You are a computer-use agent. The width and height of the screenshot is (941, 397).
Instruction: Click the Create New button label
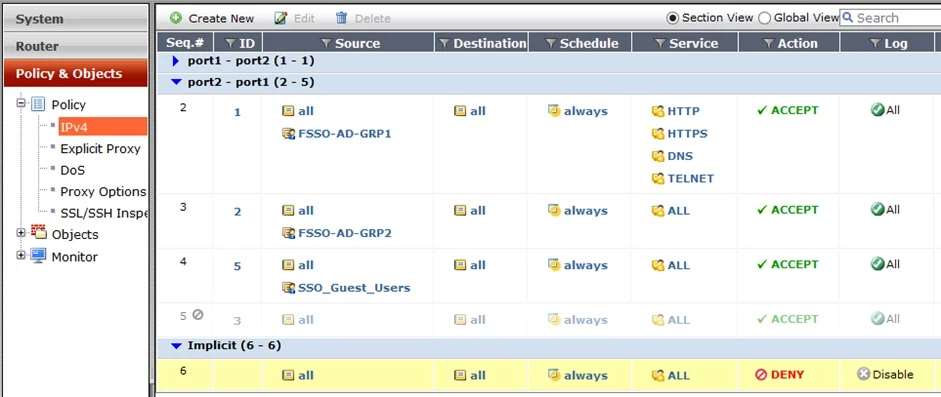(x=221, y=19)
